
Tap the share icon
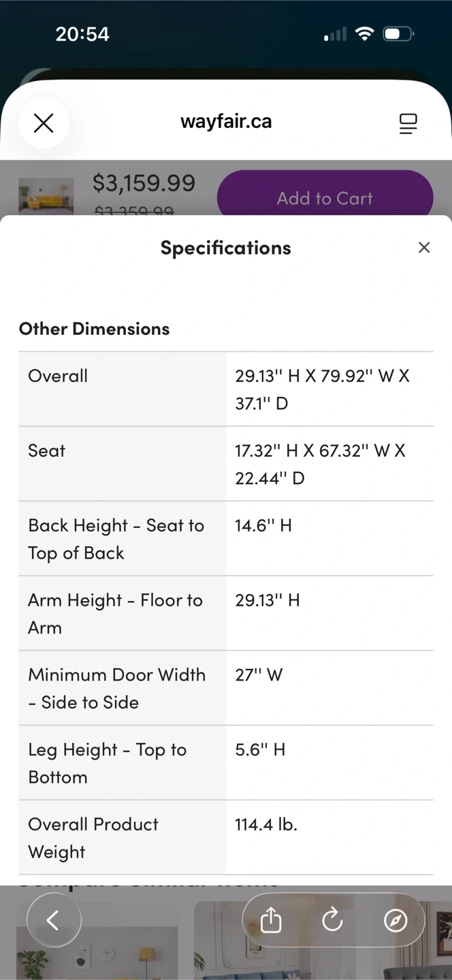[271, 921]
